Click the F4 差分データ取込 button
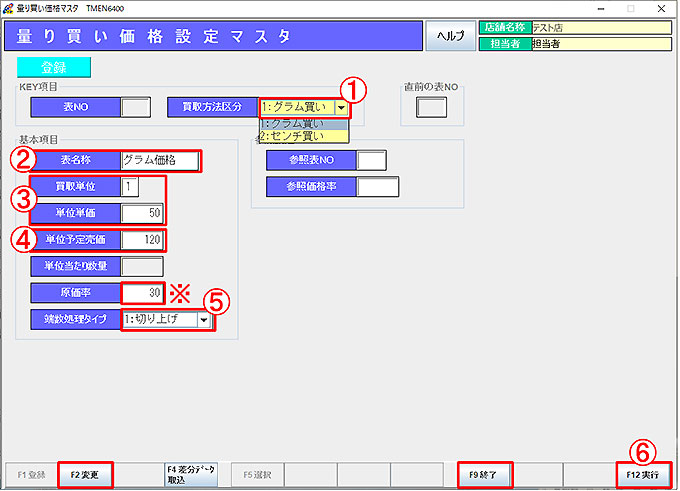680x491 pixels. [x=191, y=475]
